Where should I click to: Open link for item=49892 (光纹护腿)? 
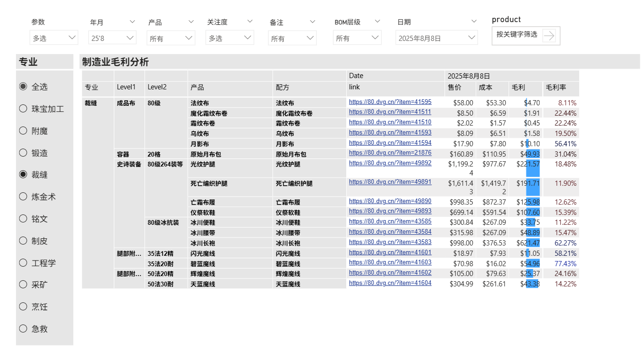pyautogui.click(x=390, y=163)
